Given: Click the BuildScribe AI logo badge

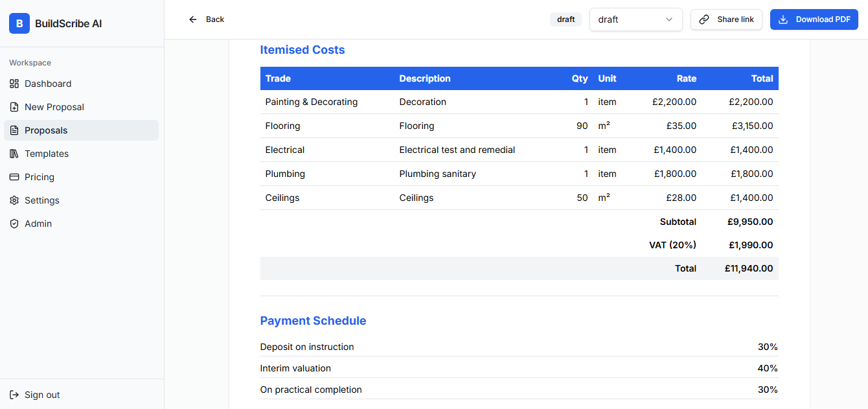Looking at the screenshot, I should point(19,23).
